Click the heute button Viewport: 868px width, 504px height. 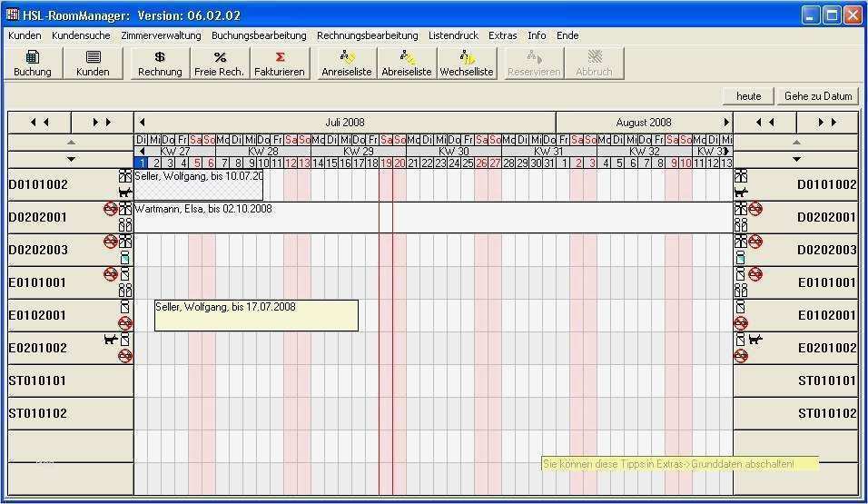[748, 96]
